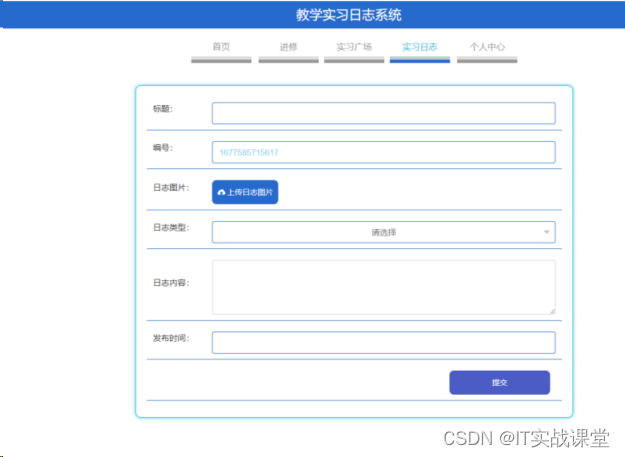The width and height of the screenshot is (625, 457).
Task: Click the 标题 input field
Action: [x=383, y=113]
